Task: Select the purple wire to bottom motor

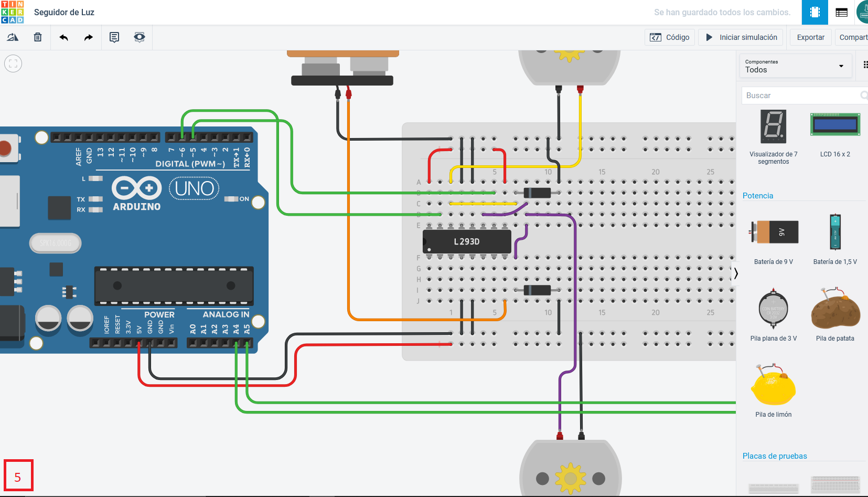Action: 575,294
